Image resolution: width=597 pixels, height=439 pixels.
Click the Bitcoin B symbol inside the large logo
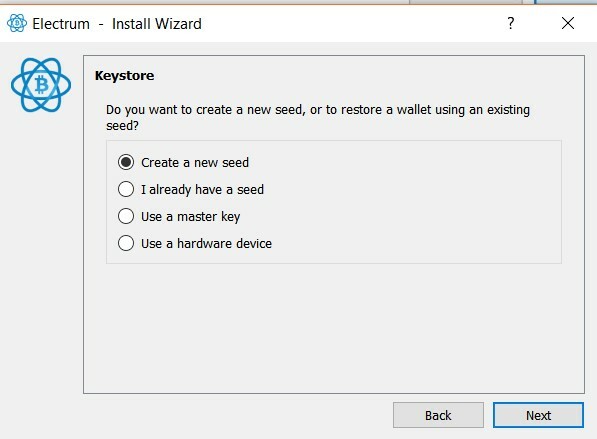[42, 85]
